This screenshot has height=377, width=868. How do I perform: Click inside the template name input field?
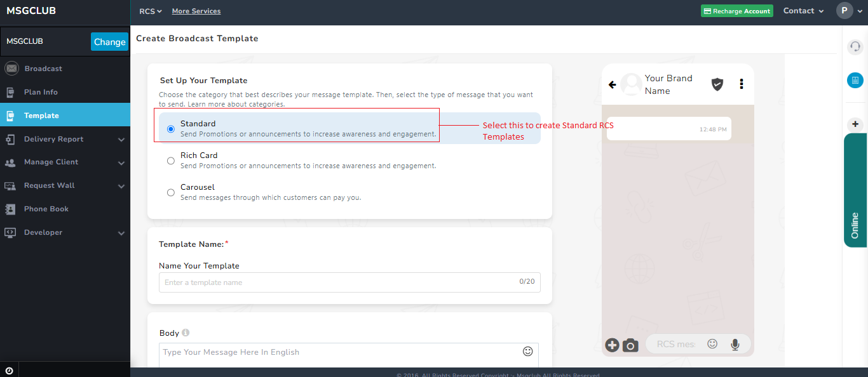tap(330, 282)
